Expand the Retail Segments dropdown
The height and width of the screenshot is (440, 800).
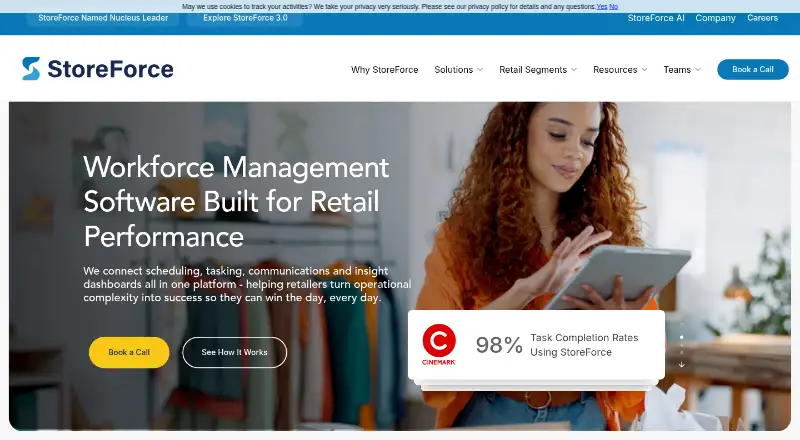(x=538, y=69)
